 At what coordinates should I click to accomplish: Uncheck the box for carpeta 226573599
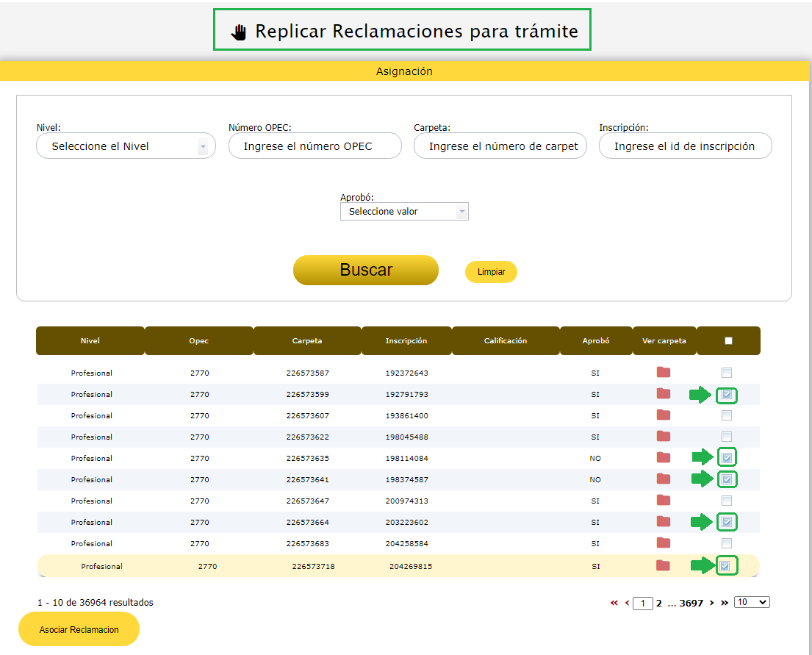click(727, 395)
